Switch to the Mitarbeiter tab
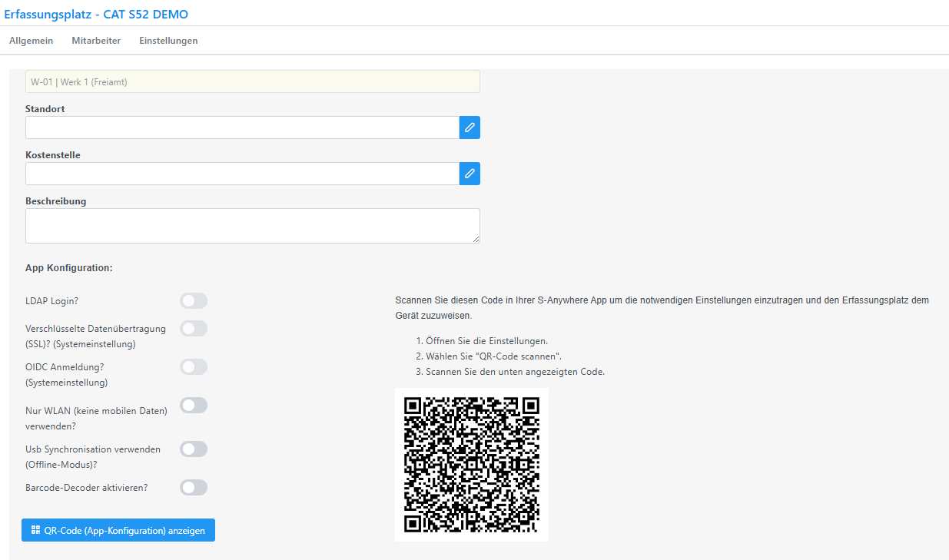Image resolution: width=949 pixels, height=560 pixels. pos(96,41)
